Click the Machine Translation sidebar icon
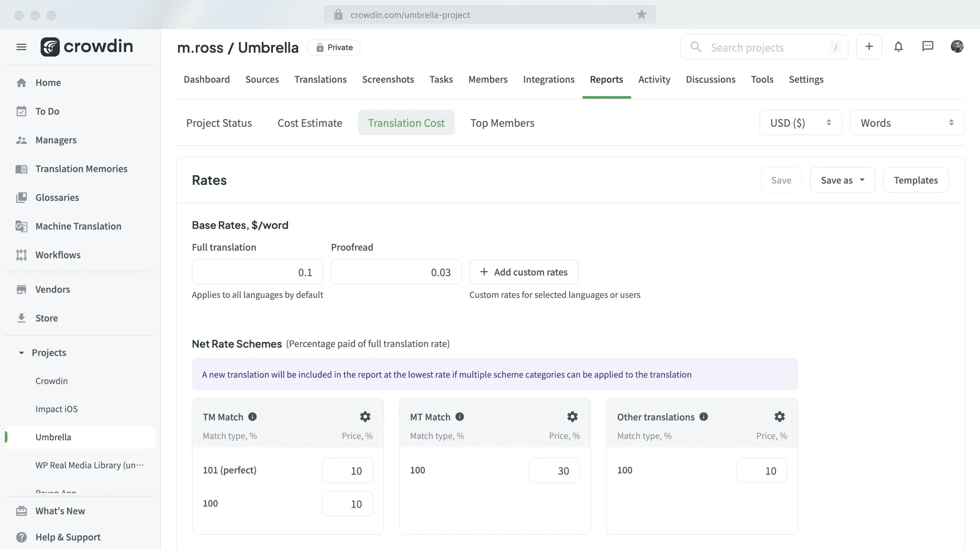This screenshot has height=549, width=980. point(21,226)
